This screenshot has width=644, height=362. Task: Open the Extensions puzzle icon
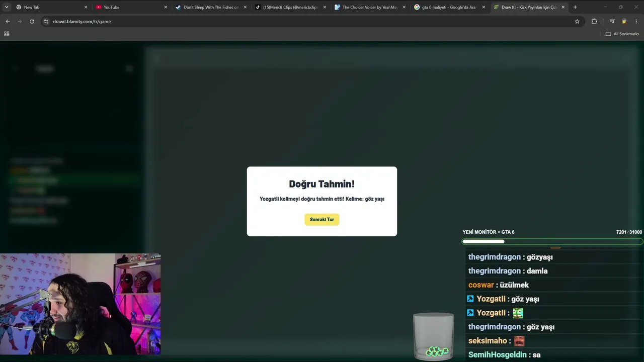pos(594,21)
